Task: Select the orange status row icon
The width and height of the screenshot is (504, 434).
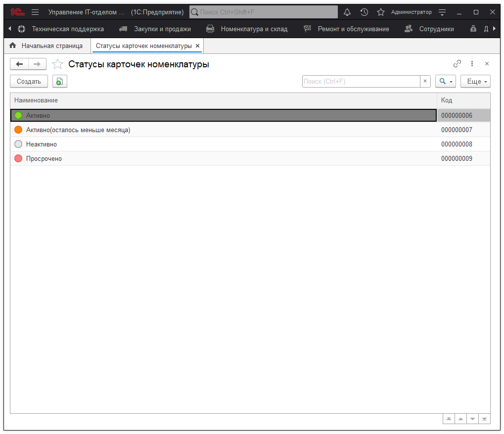Action: point(19,130)
